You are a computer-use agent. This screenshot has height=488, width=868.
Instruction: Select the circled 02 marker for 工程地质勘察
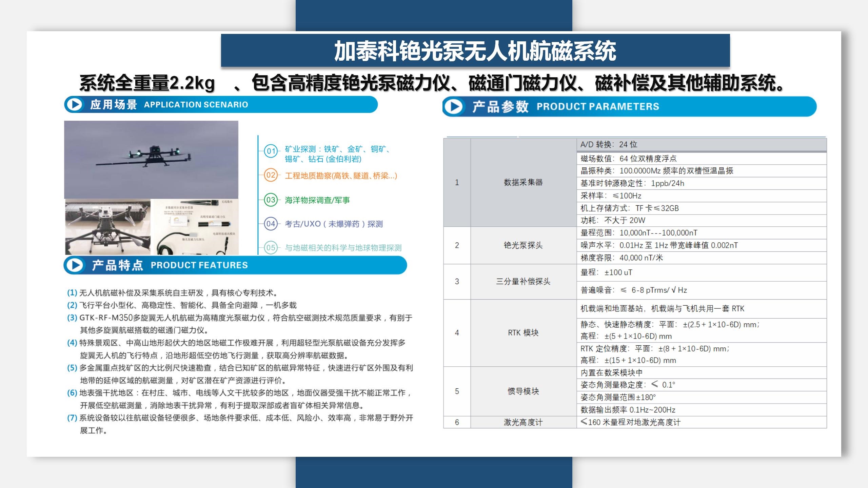coord(271,175)
